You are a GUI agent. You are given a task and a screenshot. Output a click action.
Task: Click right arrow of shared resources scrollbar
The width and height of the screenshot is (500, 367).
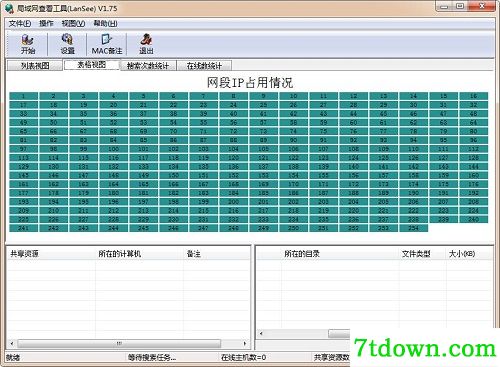pyautogui.click(x=245, y=343)
